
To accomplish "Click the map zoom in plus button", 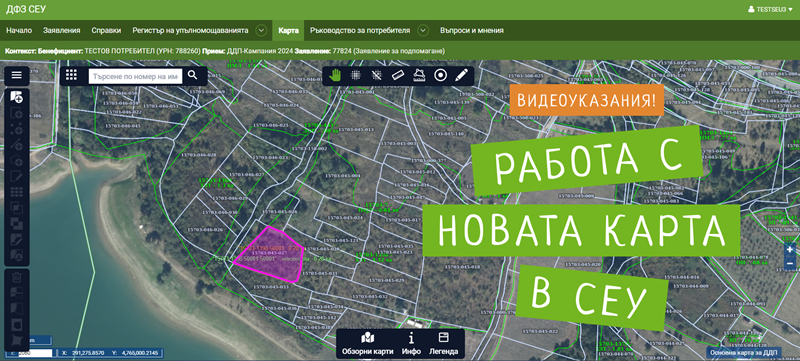I will pos(790,250).
